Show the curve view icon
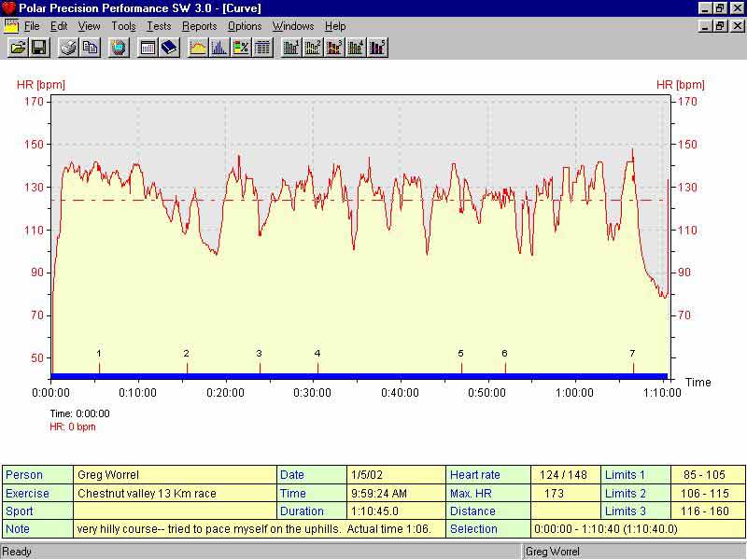 (198, 48)
